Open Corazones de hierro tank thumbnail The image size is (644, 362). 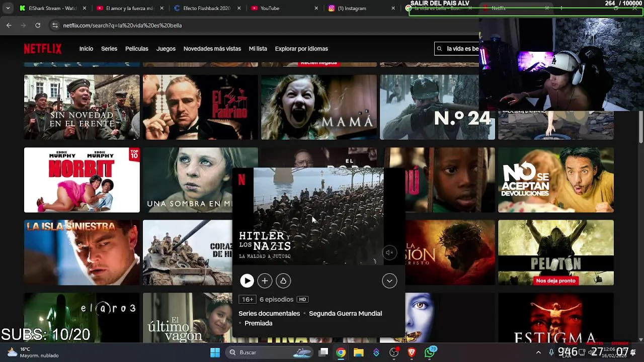[187, 252]
